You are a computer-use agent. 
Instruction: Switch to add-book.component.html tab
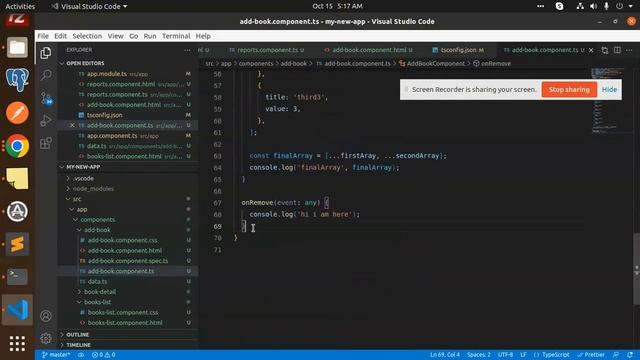click(369, 50)
